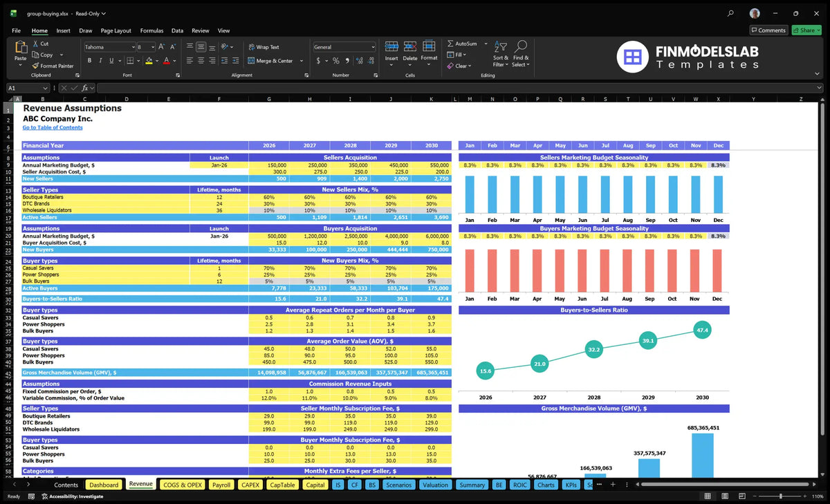Open the font name Tahoma dropdown
The image size is (830, 504).
click(132, 47)
